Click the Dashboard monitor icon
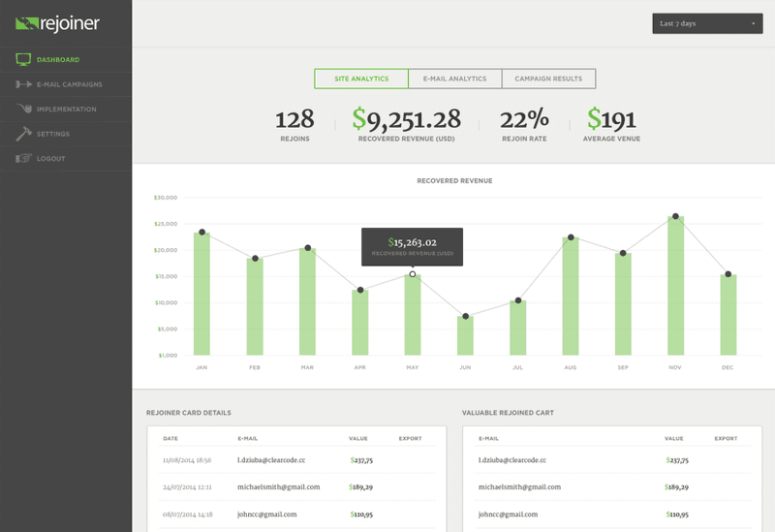 [24, 60]
